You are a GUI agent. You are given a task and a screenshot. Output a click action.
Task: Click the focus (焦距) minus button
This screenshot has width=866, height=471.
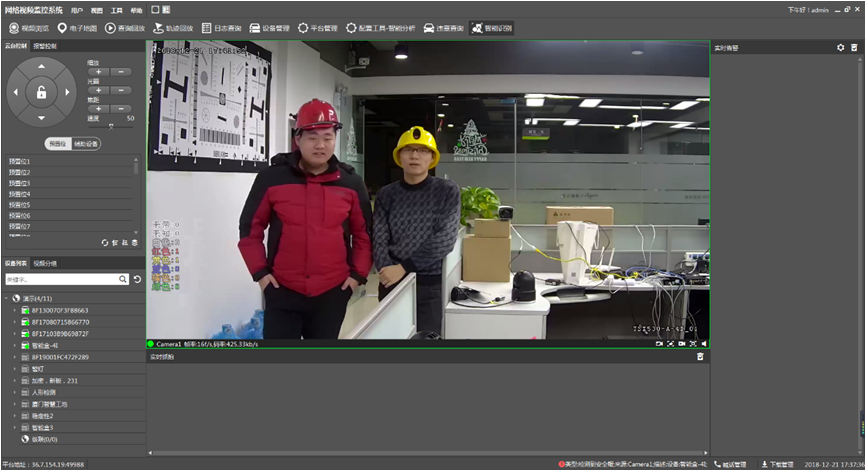[121, 109]
